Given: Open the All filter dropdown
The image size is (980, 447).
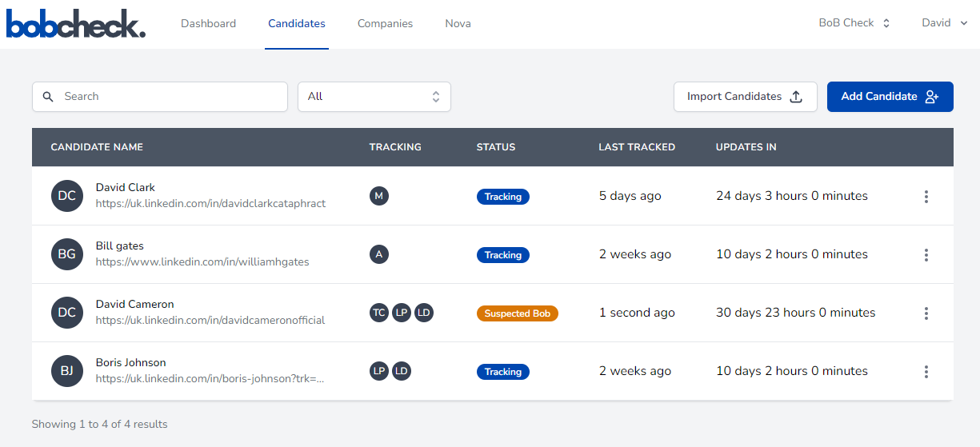Looking at the screenshot, I should click(x=374, y=97).
